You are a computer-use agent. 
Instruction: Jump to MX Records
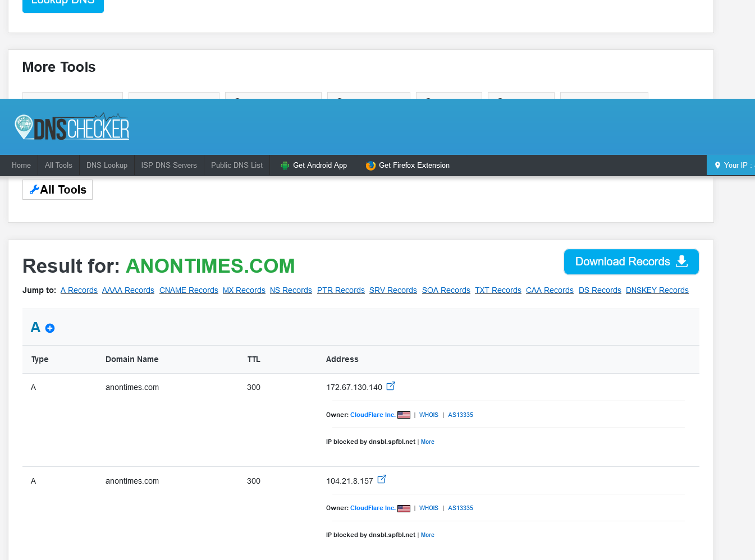244,290
